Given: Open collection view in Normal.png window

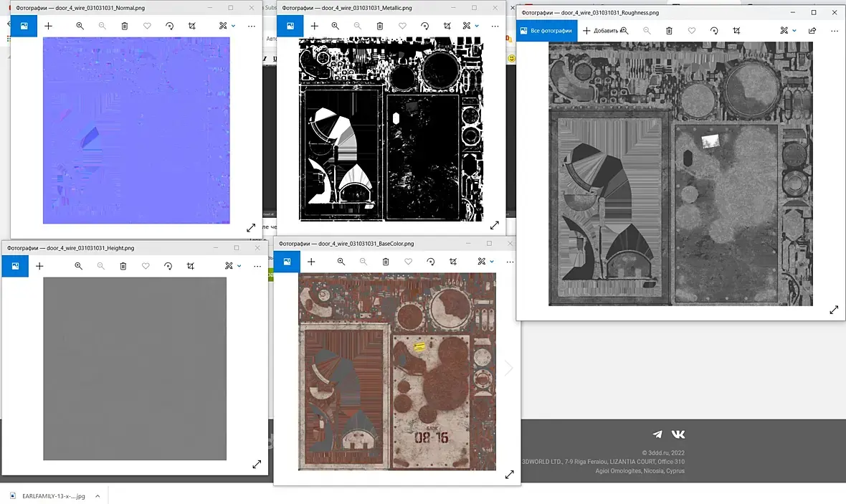Looking at the screenshot, I should click(24, 26).
